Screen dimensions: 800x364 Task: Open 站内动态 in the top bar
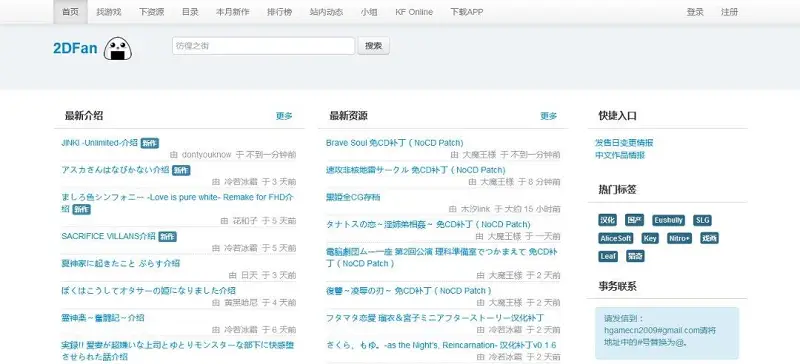pyautogui.click(x=327, y=12)
